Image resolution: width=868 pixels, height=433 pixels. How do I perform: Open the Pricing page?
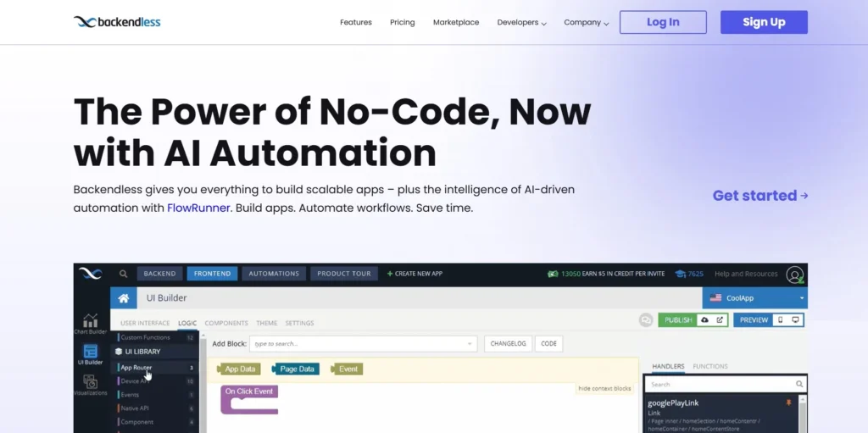(x=403, y=23)
